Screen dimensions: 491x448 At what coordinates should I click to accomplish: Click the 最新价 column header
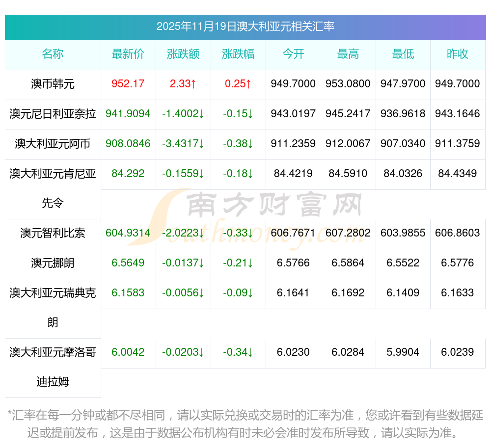tap(128, 54)
